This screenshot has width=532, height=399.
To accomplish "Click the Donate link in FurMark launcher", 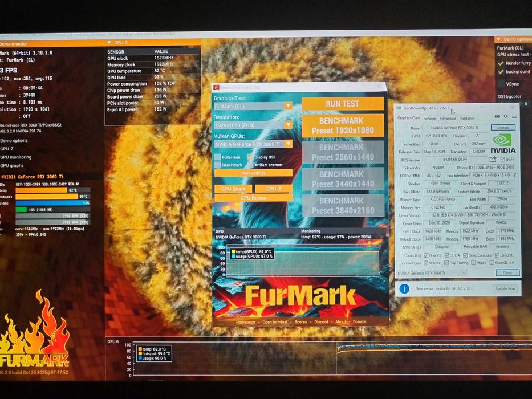I will click(359, 321).
